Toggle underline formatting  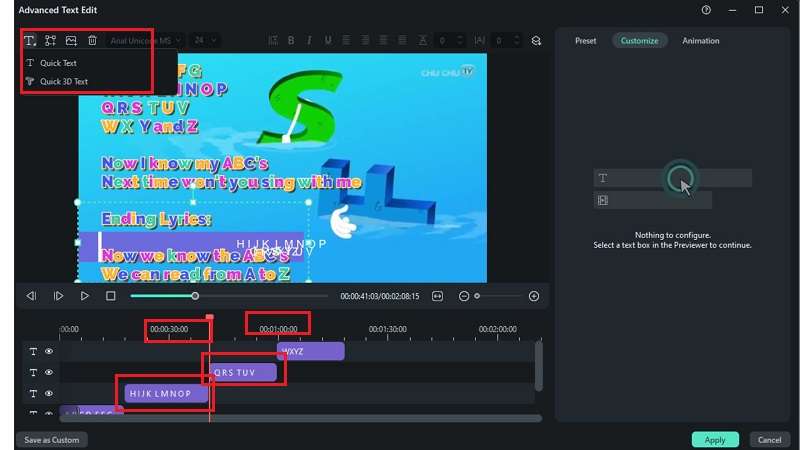pos(328,40)
